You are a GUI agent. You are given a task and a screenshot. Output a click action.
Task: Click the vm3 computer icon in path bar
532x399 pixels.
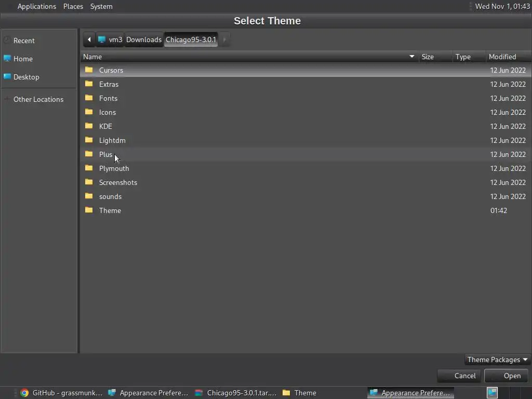101,39
